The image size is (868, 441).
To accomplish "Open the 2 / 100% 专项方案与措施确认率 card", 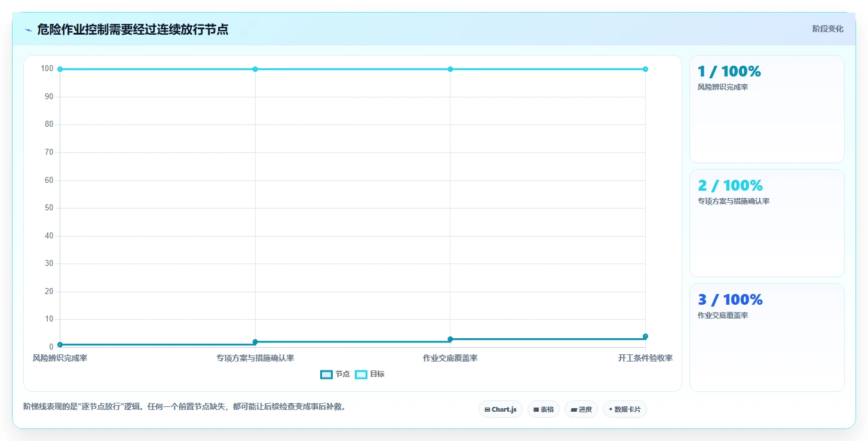I will pos(767,223).
